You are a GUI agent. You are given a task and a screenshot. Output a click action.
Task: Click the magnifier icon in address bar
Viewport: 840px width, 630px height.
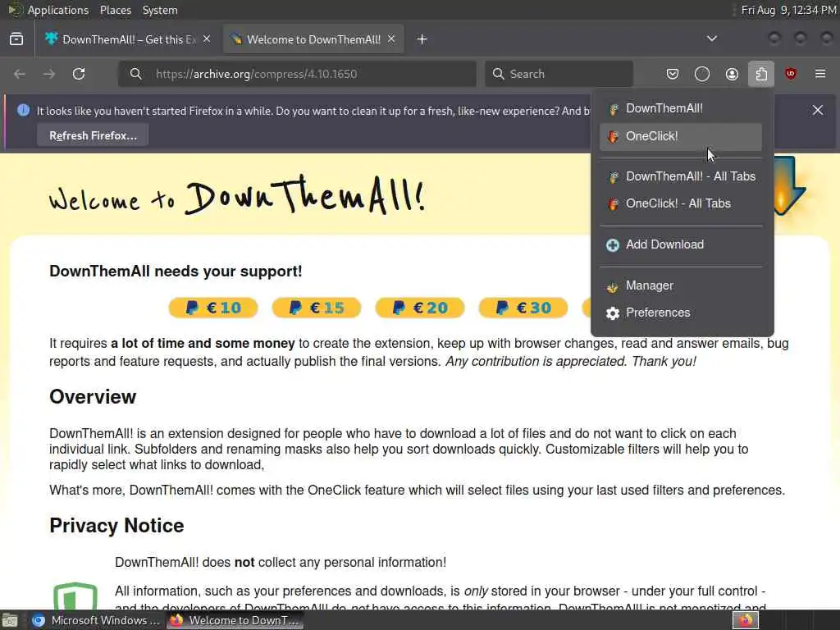[136, 74]
